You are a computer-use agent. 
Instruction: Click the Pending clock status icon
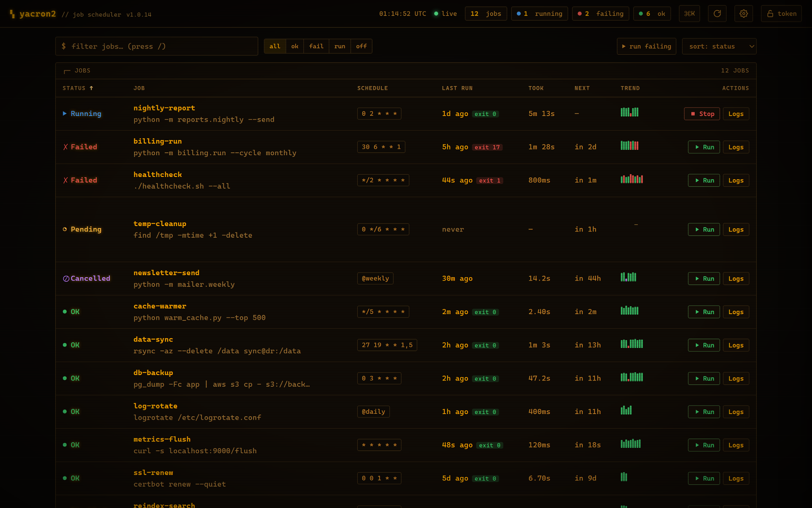(x=65, y=229)
